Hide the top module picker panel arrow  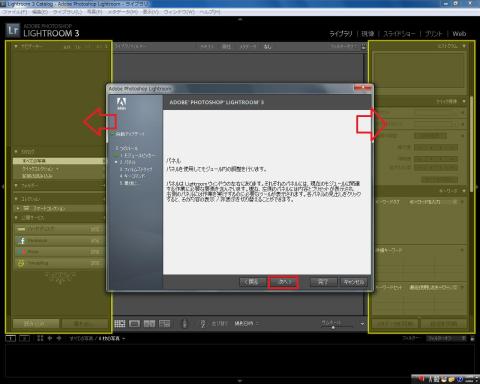(x=240, y=20)
